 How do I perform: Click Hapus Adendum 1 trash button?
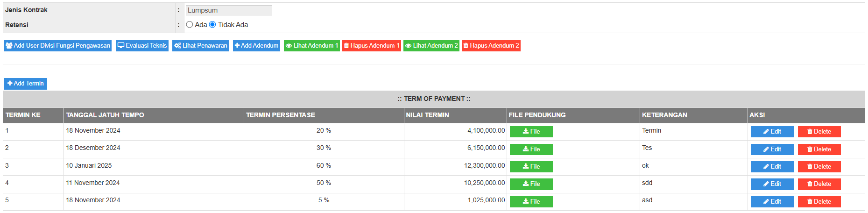click(x=371, y=46)
